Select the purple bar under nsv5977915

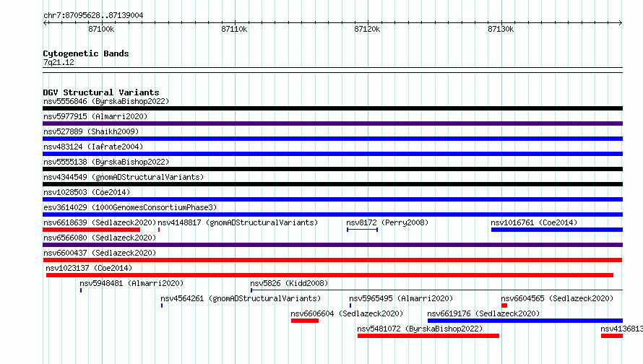[x=332, y=123]
